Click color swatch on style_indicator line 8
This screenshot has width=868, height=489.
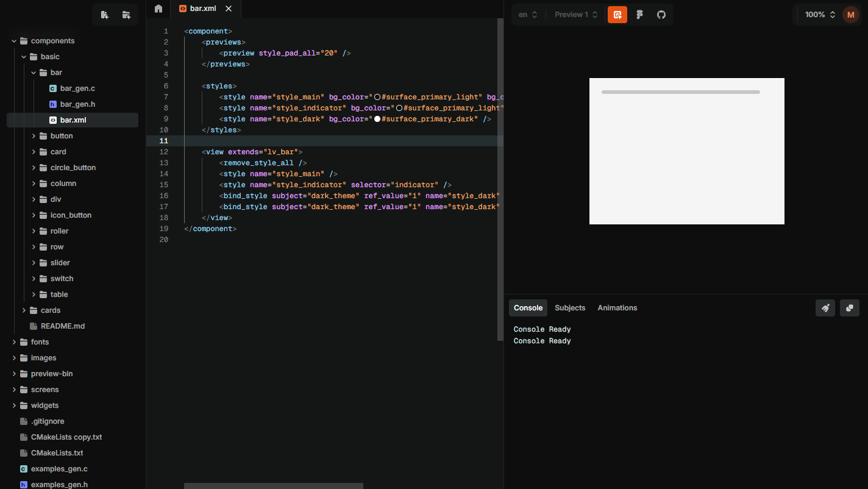click(x=399, y=108)
